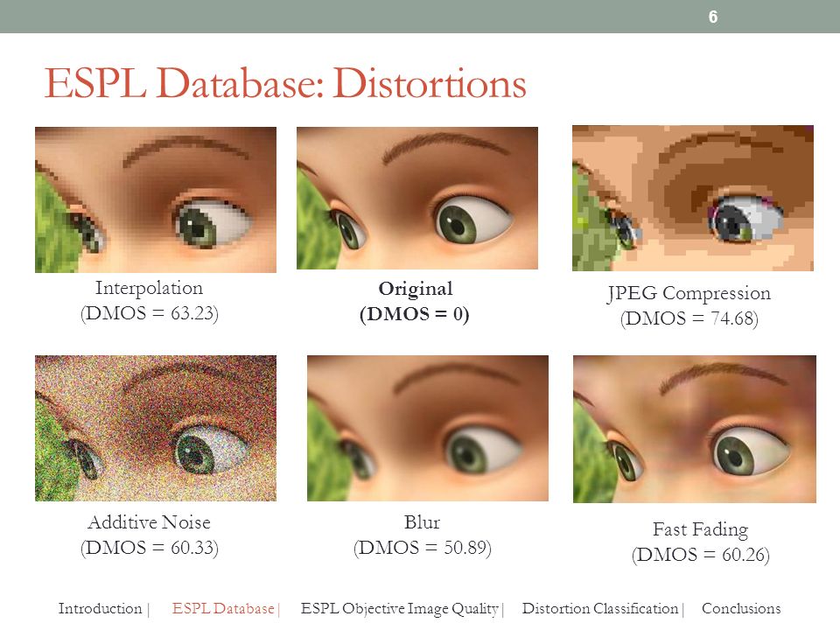Select the Fast Fading image
This screenshot has width=840, height=630.
(x=695, y=429)
